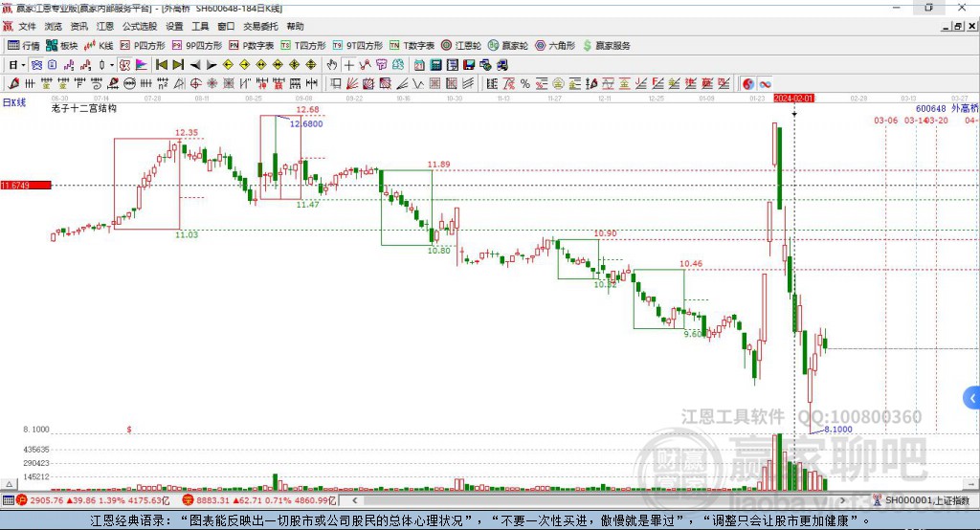Viewport: 980px width, 530px height.
Task: Open the 设置 menu
Action: tap(174, 26)
